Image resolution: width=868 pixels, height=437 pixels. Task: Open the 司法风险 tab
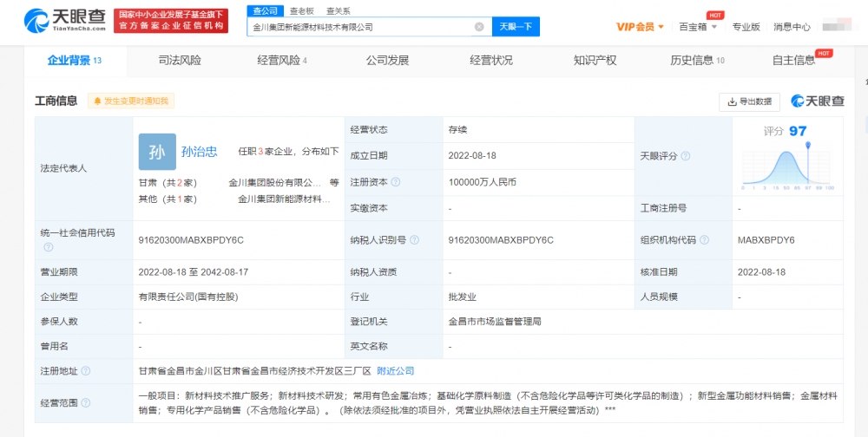pos(180,61)
